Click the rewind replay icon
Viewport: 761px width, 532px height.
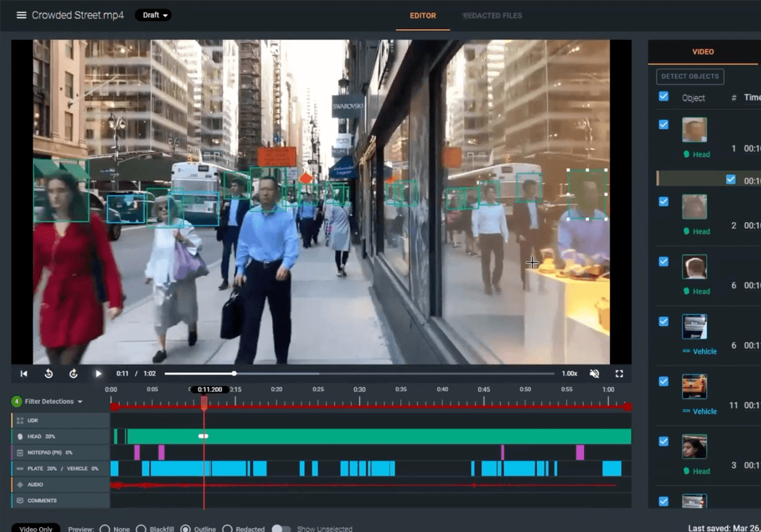coord(49,374)
